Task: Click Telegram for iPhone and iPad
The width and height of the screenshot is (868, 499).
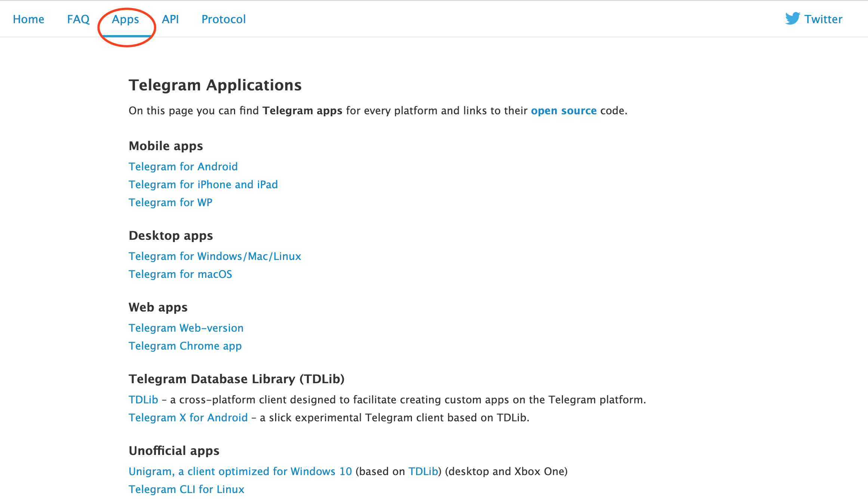Action: (203, 185)
